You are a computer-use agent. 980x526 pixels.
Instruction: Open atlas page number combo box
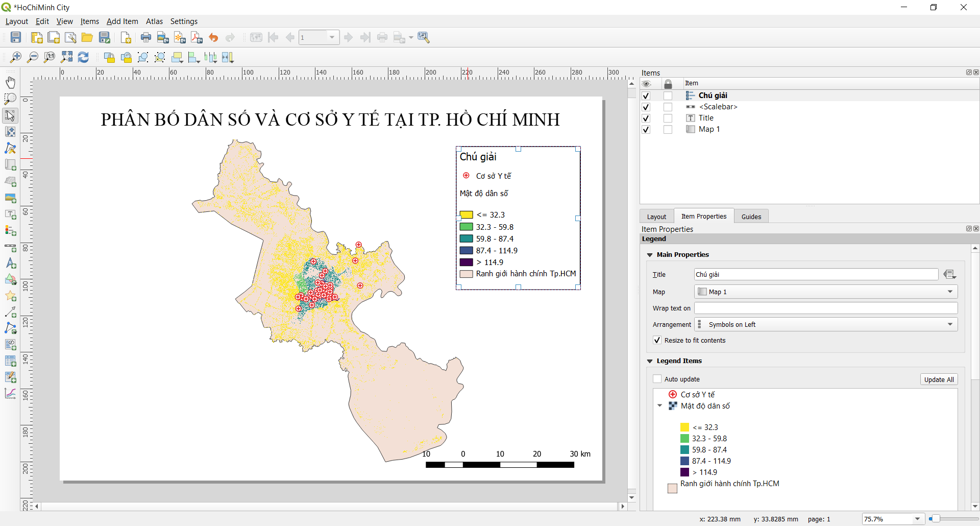pos(319,37)
